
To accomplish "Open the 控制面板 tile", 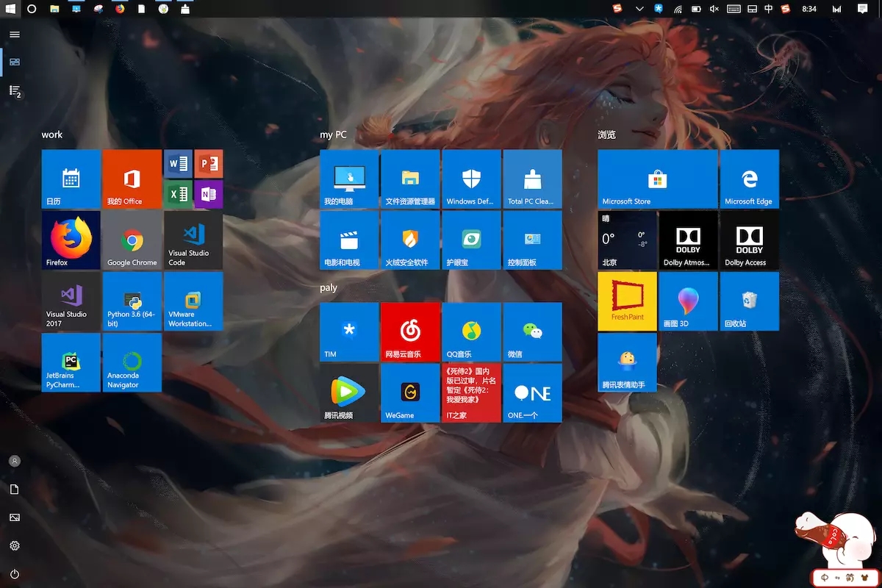I will tap(533, 240).
